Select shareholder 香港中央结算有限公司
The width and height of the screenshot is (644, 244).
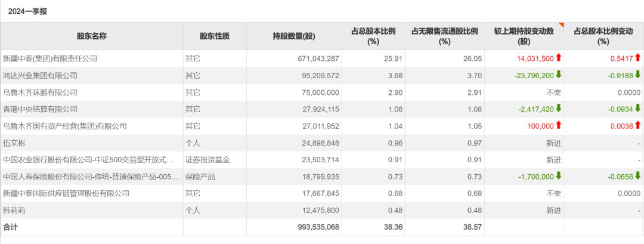click(40, 109)
